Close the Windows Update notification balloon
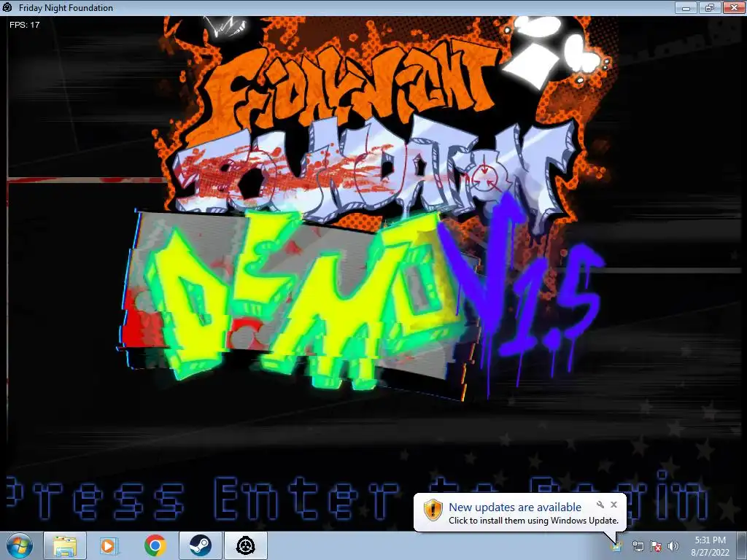 [614, 505]
